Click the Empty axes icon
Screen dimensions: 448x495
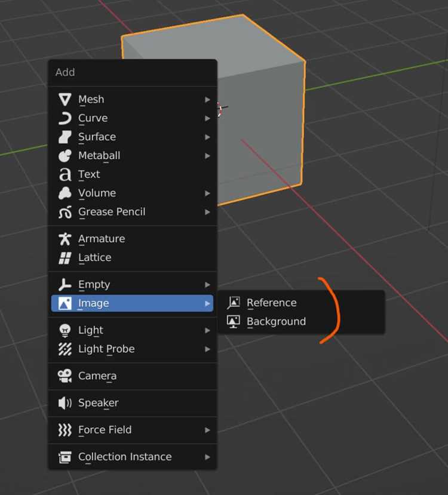click(x=65, y=285)
